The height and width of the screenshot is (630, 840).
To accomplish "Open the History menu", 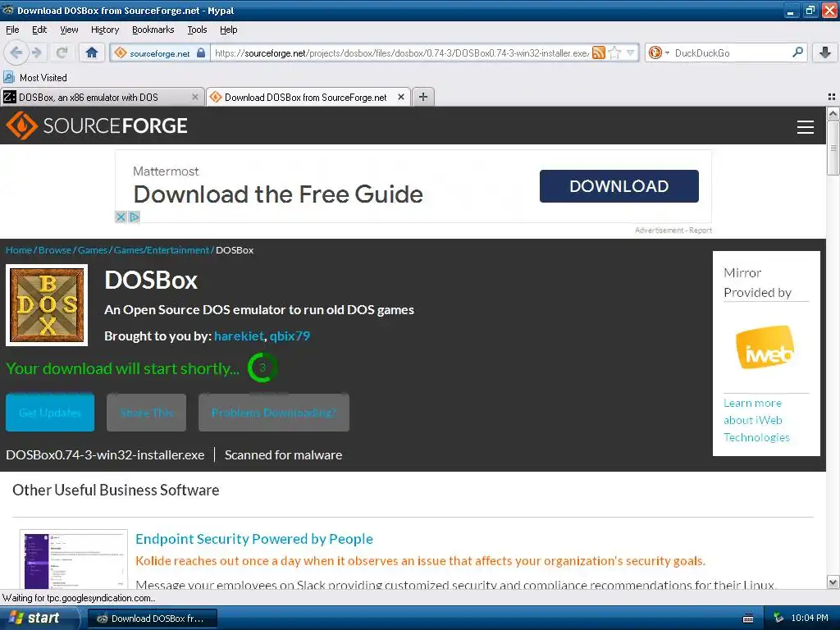I will coord(105,30).
